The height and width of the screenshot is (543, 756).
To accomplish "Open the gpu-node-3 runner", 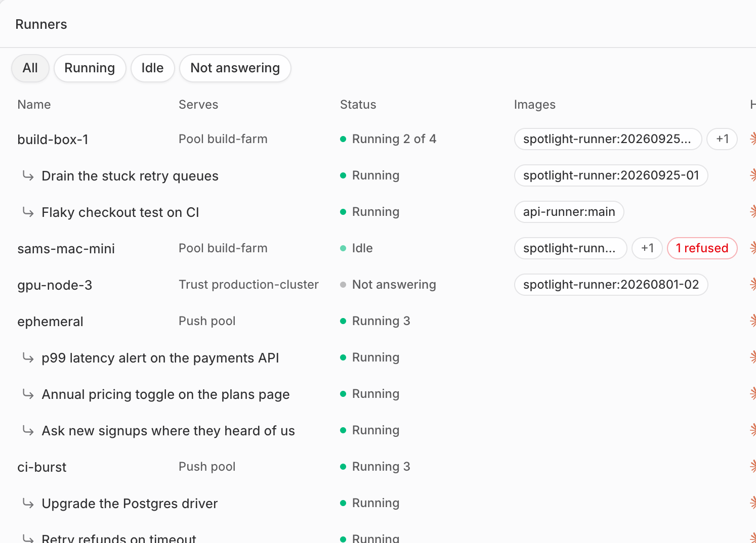I will coord(55,285).
